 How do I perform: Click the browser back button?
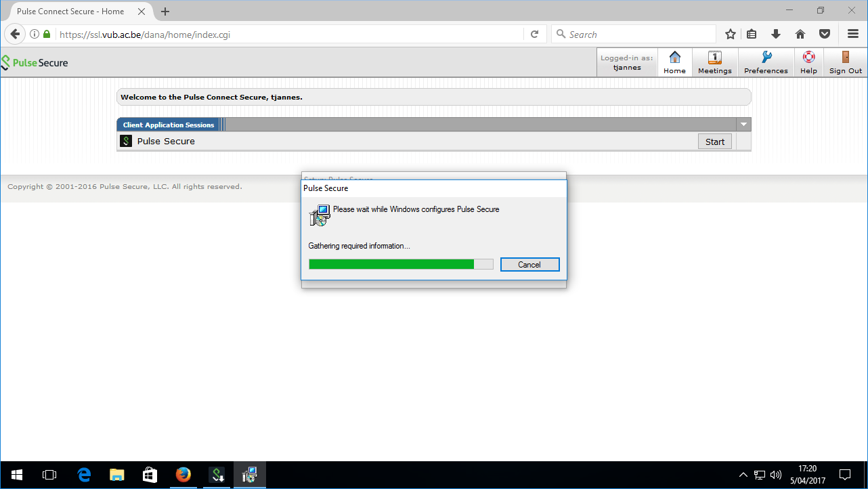click(x=15, y=34)
